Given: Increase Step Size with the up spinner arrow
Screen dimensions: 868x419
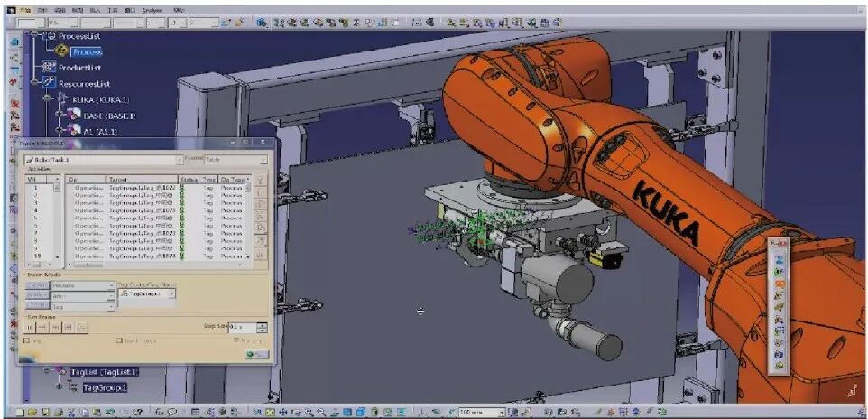Looking at the screenshot, I should tap(262, 325).
